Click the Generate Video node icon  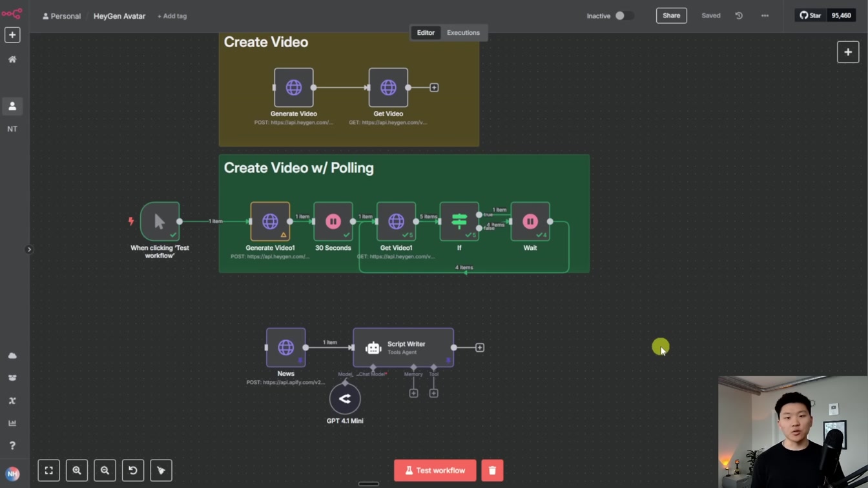tap(294, 88)
